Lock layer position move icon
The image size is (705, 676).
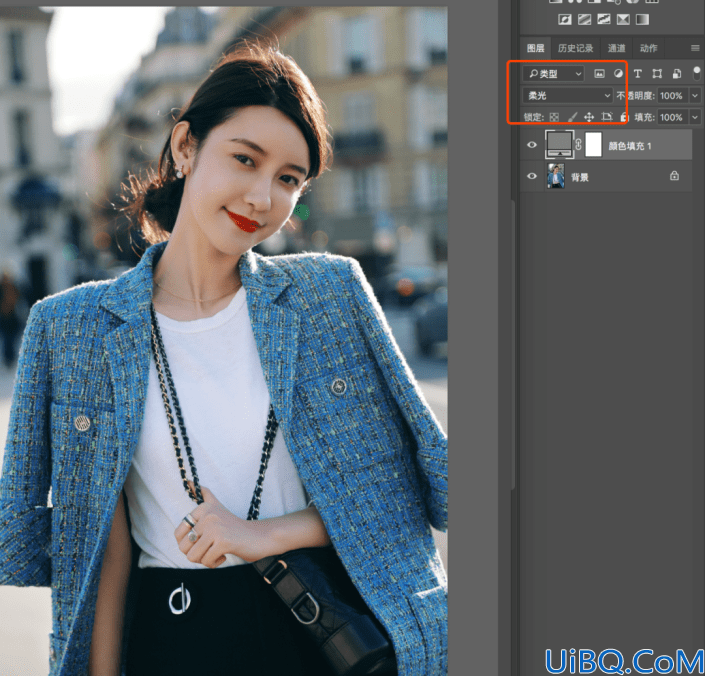[x=589, y=117]
